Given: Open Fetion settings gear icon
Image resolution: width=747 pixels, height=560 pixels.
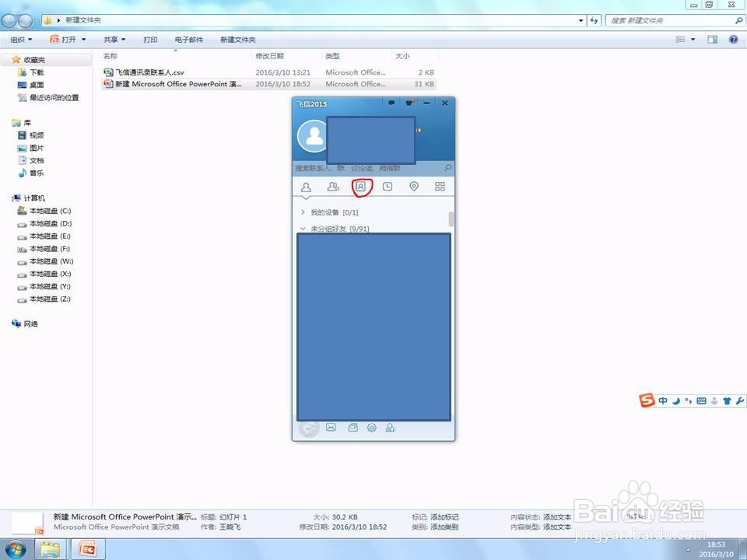Looking at the screenshot, I should pos(372,428).
